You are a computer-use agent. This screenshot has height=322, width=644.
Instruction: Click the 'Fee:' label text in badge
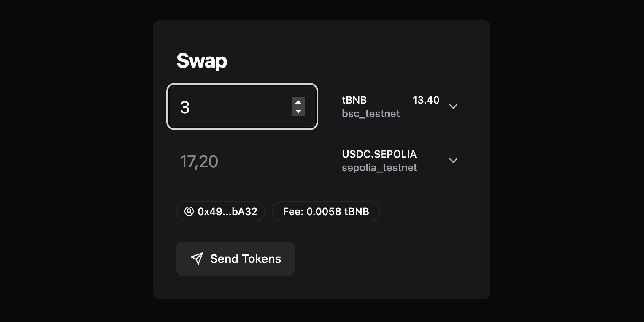pos(293,211)
